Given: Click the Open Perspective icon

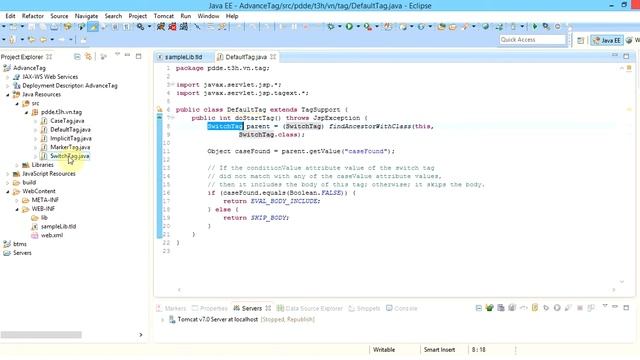Looking at the screenshot, I should click(x=580, y=40).
